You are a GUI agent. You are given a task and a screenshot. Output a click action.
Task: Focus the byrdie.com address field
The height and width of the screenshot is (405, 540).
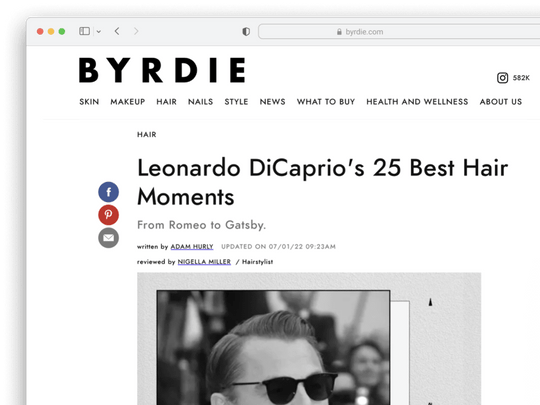[399, 32]
